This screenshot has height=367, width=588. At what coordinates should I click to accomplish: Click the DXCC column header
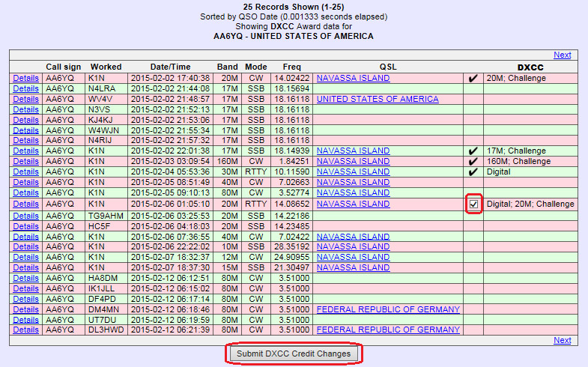[530, 67]
